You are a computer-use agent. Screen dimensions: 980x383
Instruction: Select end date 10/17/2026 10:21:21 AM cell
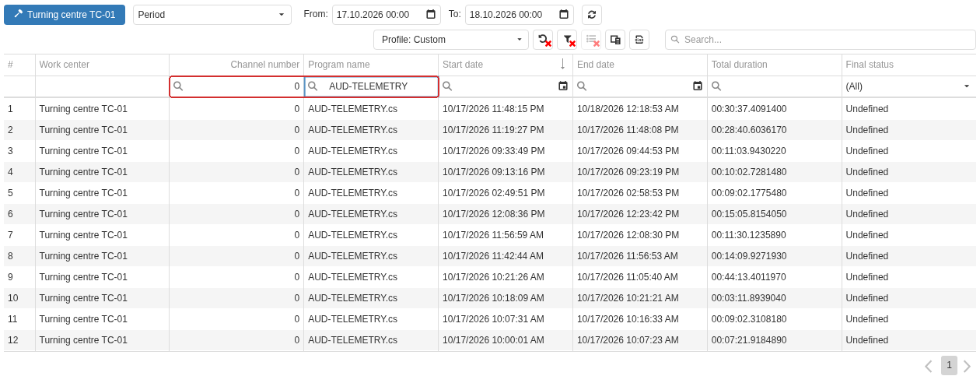(640, 298)
